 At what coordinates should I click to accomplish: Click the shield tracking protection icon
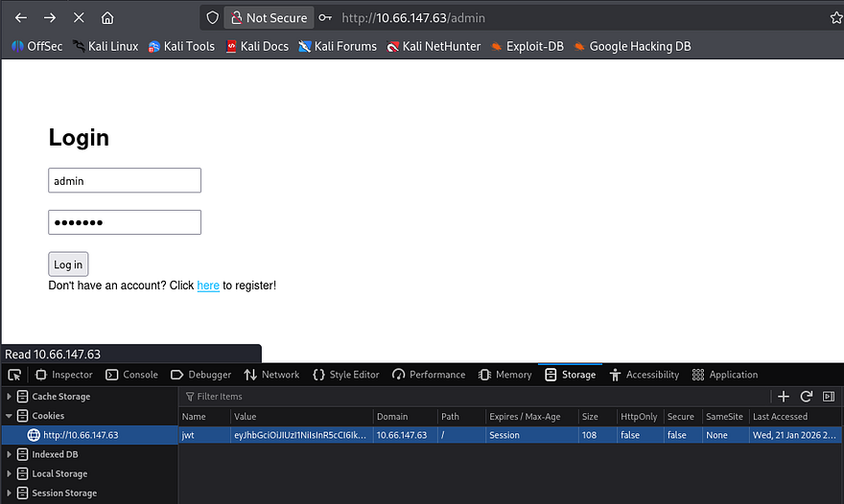coord(213,18)
